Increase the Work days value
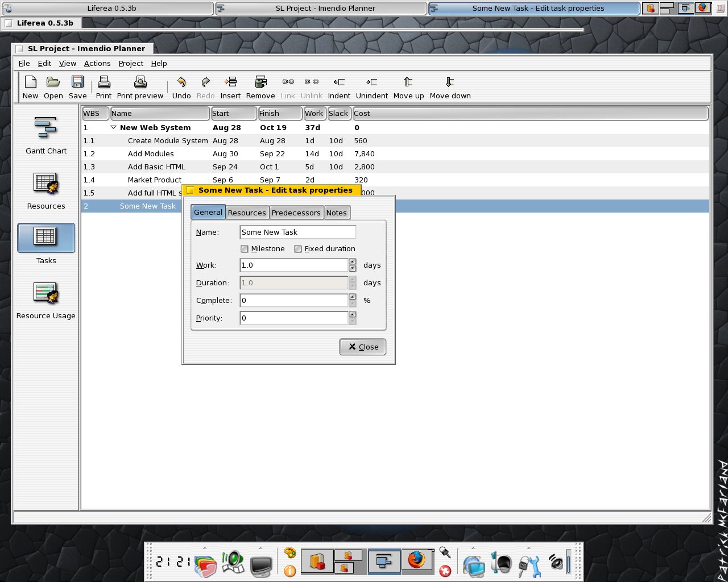The width and height of the screenshot is (728, 582). point(353,261)
